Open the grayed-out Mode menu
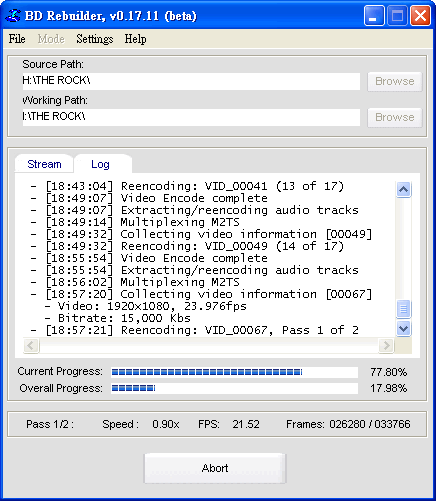The width and height of the screenshot is (436, 501). [51, 39]
